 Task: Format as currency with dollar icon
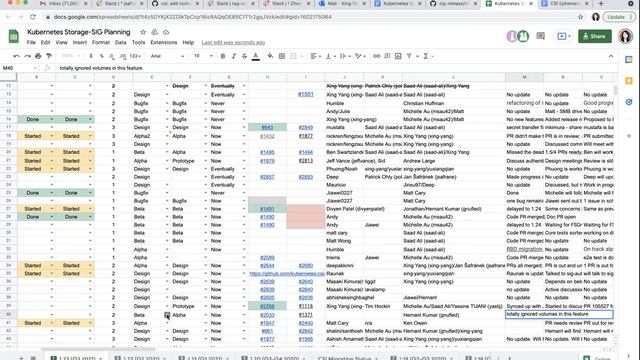[91, 56]
